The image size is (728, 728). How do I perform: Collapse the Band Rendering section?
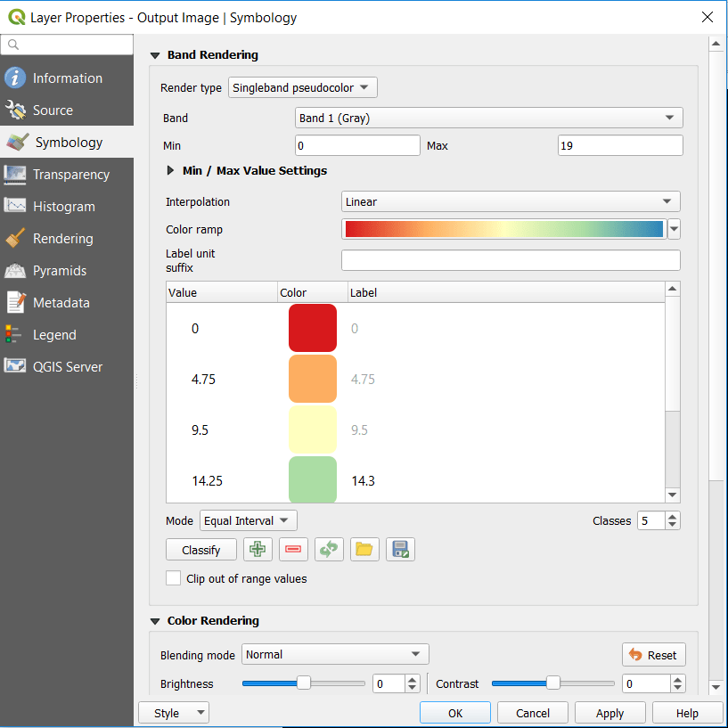pos(155,55)
